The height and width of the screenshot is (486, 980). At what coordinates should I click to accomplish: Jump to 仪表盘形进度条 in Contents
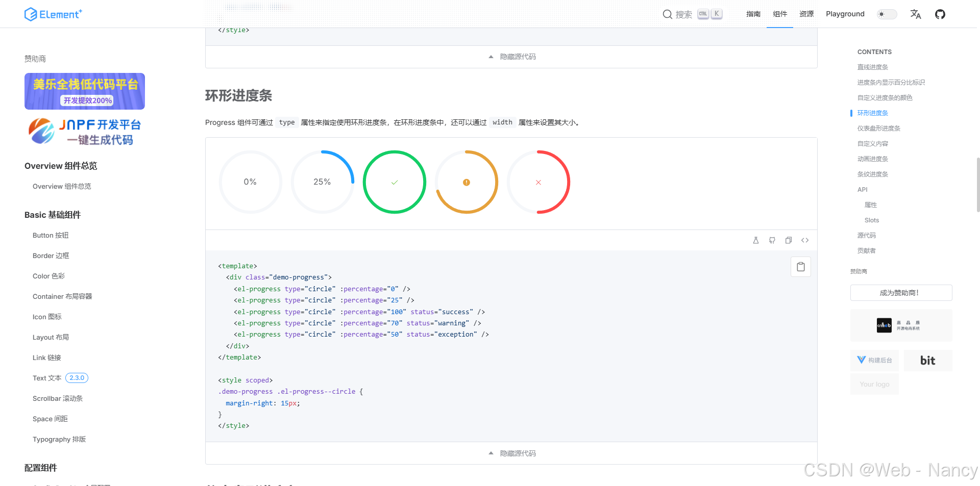[x=879, y=128]
